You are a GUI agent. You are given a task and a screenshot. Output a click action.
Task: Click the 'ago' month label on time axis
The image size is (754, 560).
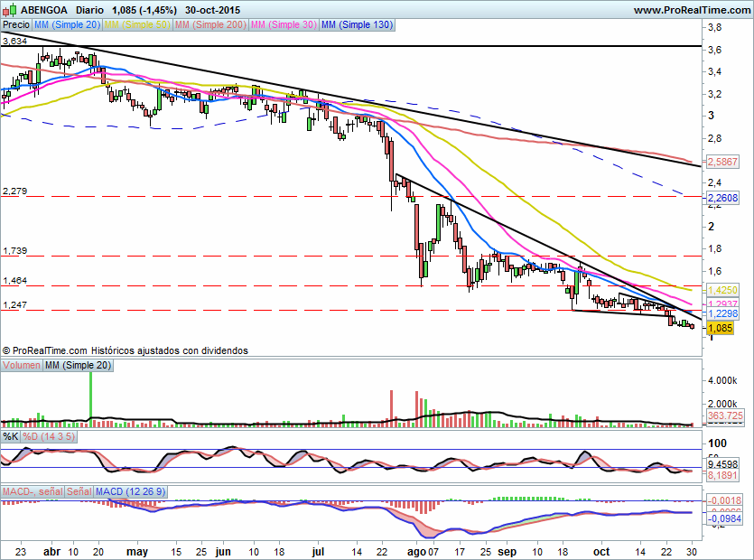[x=416, y=552]
